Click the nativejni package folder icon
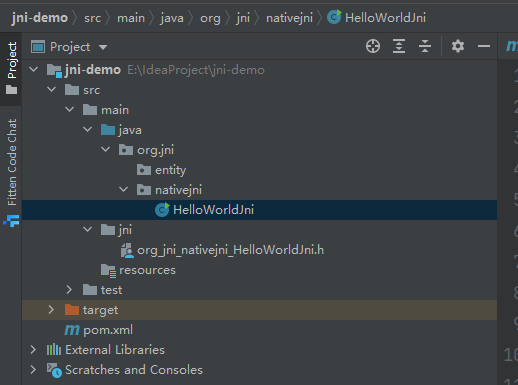 144,190
